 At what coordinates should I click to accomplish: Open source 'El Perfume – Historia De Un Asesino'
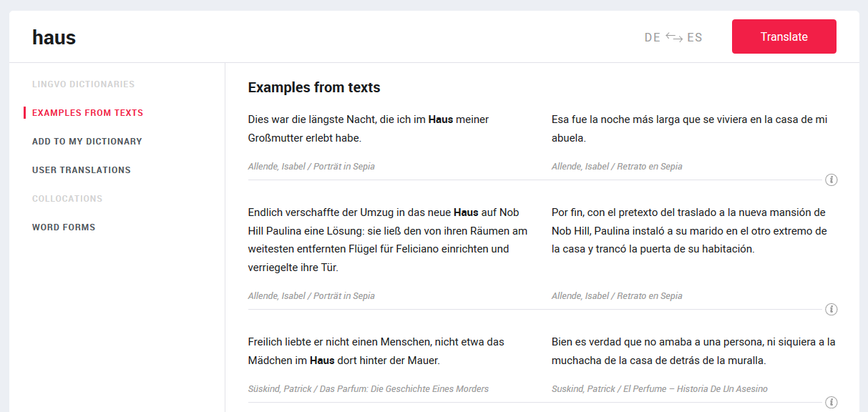pyautogui.click(x=660, y=389)
